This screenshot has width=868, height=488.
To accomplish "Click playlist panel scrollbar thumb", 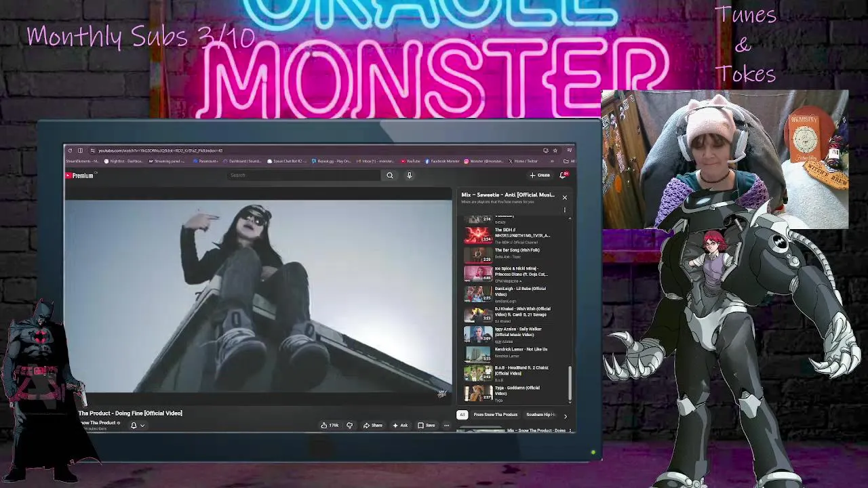I will pyautogui.click(x=570, y=384).
